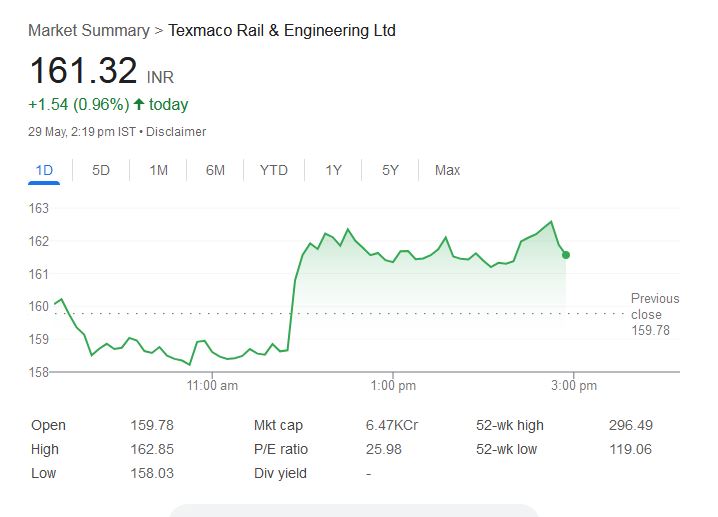Switch to the 5D chart tab
The height and width of the screenshot is (517, 718).
(101, 170)
